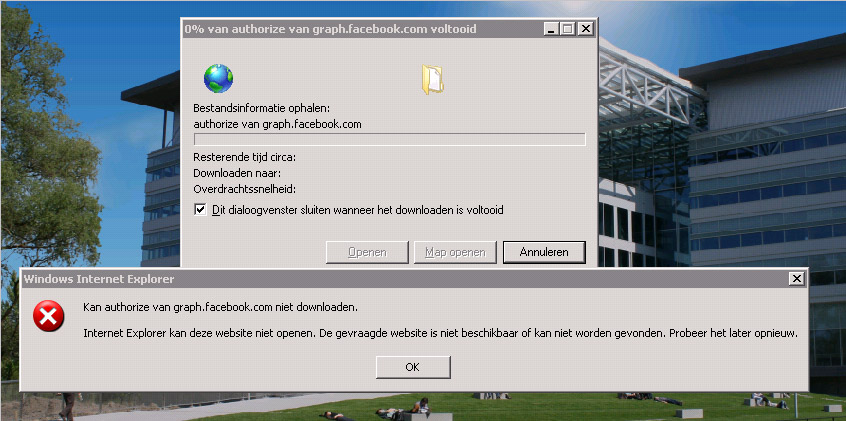Click the 'Bestandsinformatie ophalen' label
The width and height of the screenshot is (846, 421).
[x=261, y=108]
